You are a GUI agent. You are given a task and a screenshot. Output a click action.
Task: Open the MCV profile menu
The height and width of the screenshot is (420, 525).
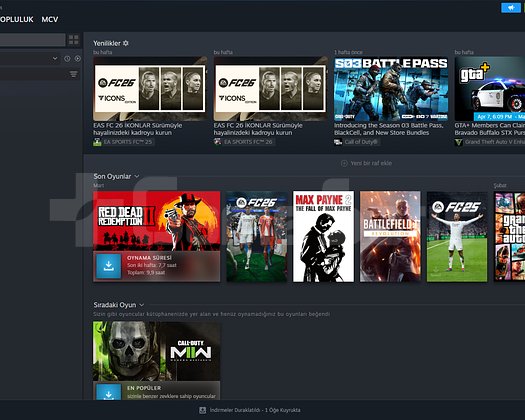tap(50, 19)
